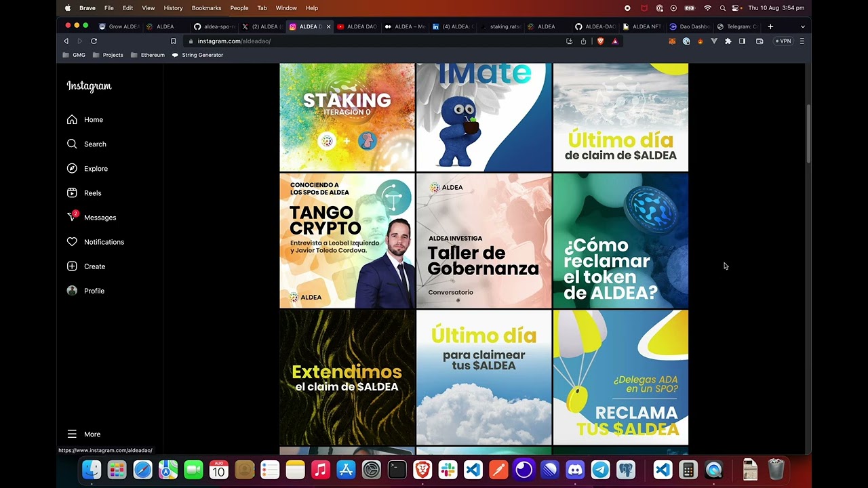Open the iMate blue character post
The height and width of the screenshot is (488, 868).
(484, 117)
